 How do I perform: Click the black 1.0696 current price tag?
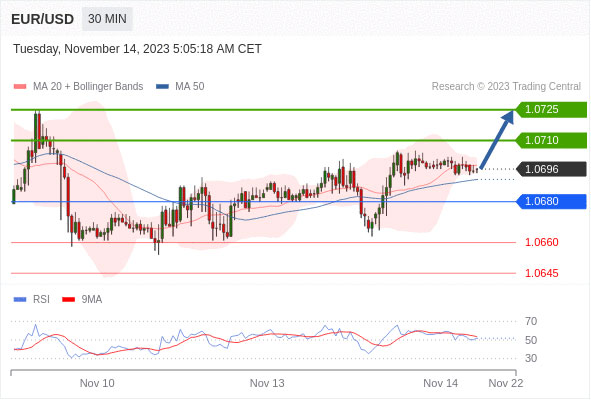pyautogui.click(x=551, y=169)
